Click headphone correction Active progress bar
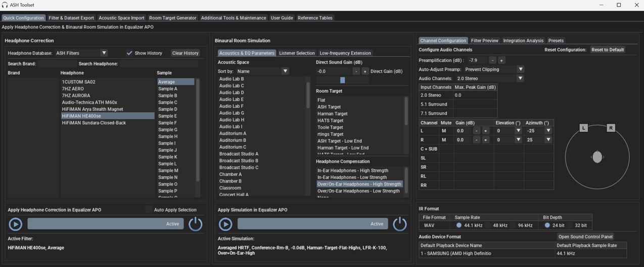Screen dimensions: 644x267 (105, 224)
